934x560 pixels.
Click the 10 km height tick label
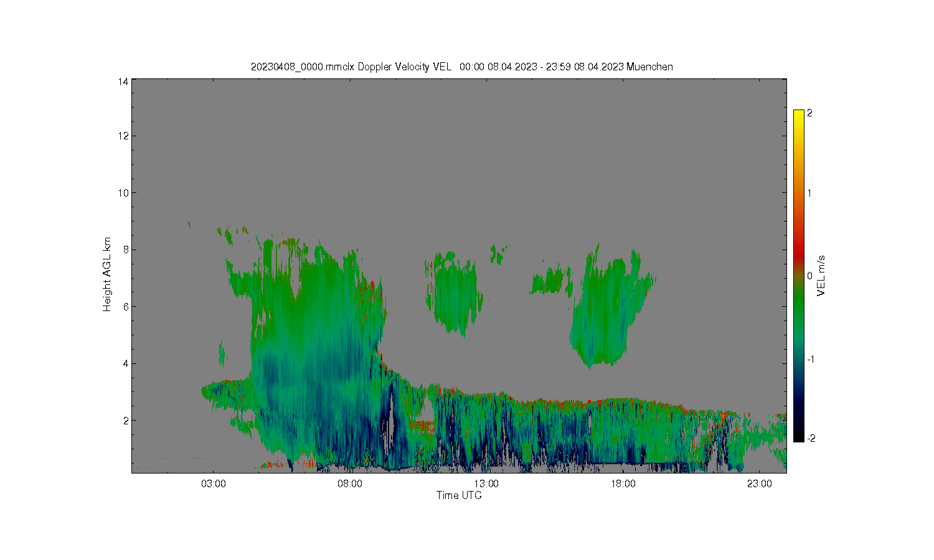point(123,193)
